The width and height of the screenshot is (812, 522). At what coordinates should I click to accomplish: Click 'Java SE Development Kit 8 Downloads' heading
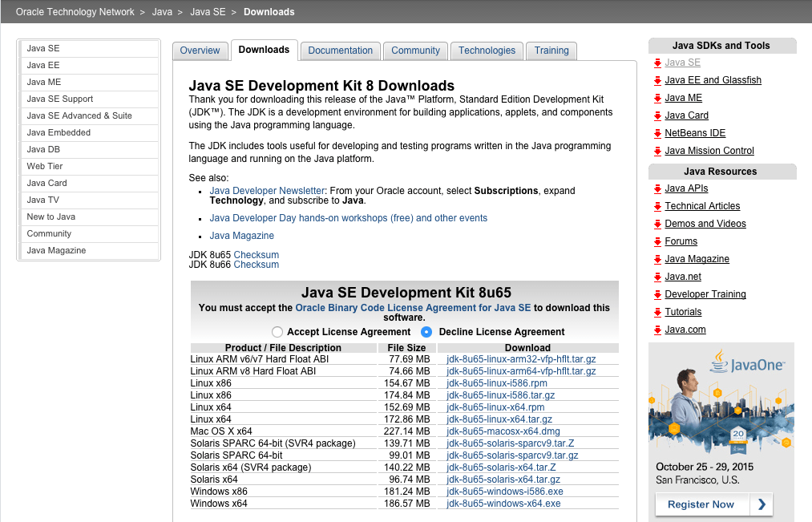tap(321, 86)
